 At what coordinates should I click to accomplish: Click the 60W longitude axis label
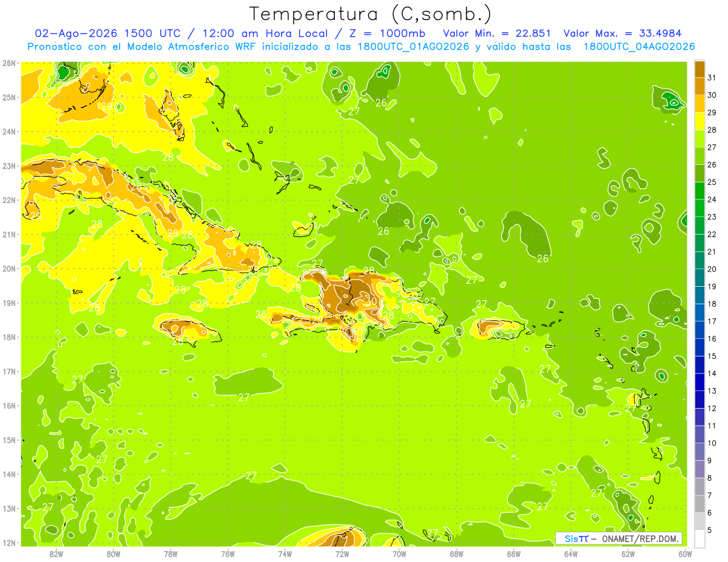tap(686, 554)
